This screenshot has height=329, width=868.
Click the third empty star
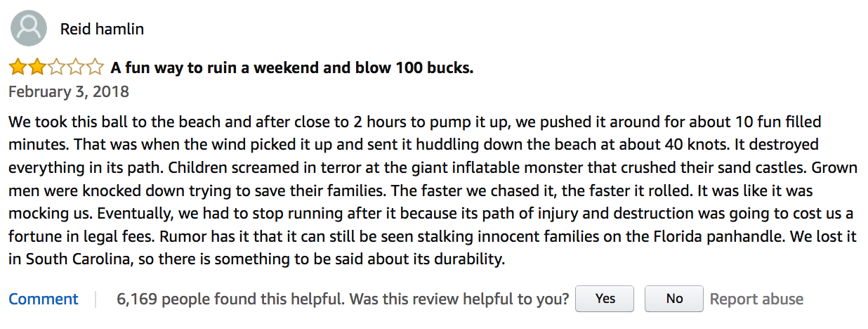[56, 68]
